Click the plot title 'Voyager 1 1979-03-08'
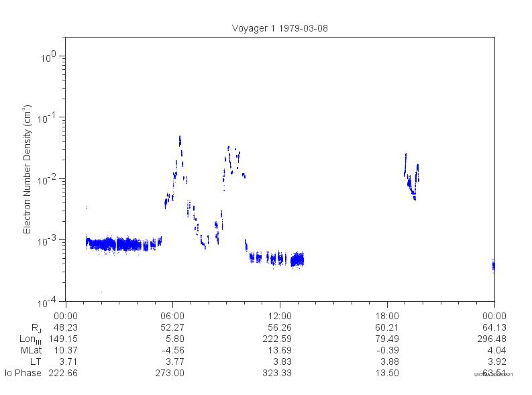The image size is (532, 395). tap(280, 28)
